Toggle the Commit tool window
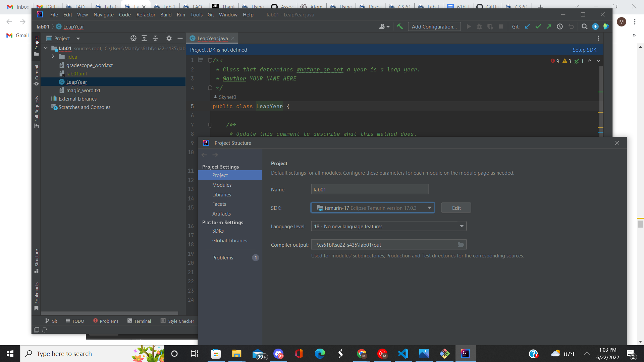 tap(37, 75)
